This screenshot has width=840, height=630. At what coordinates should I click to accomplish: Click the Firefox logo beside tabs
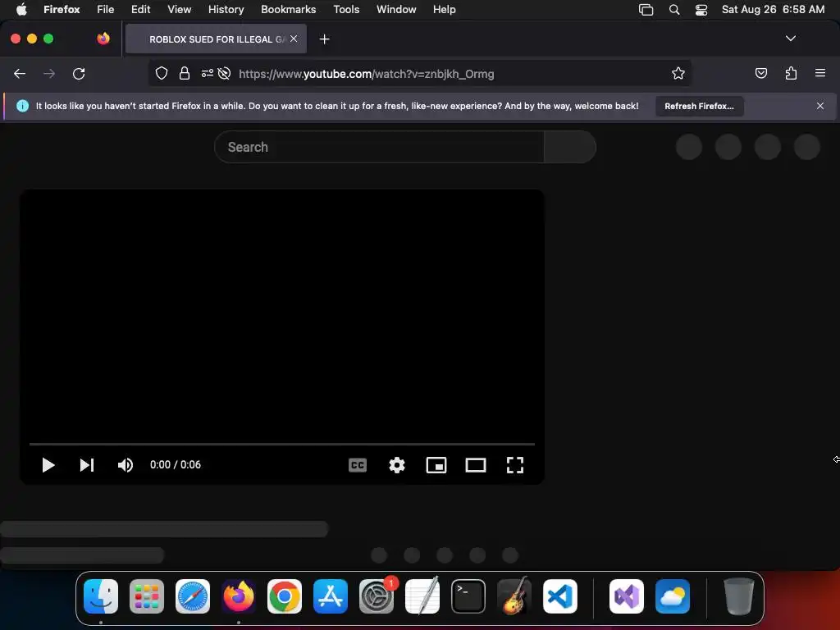pyautogui.click(x=103, y=39)
